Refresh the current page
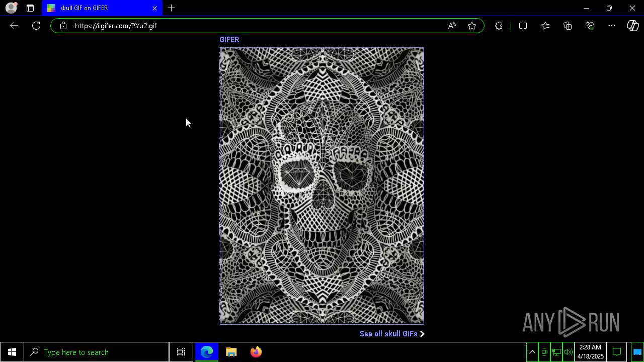The image size is (644, 362). click(36, 26)
